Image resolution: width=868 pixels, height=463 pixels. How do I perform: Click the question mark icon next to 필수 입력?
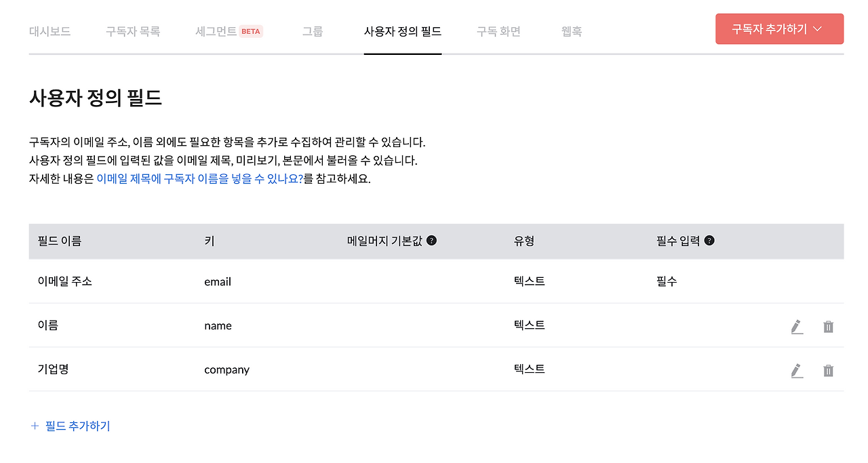pyautogui.click(x=709, y=241)
